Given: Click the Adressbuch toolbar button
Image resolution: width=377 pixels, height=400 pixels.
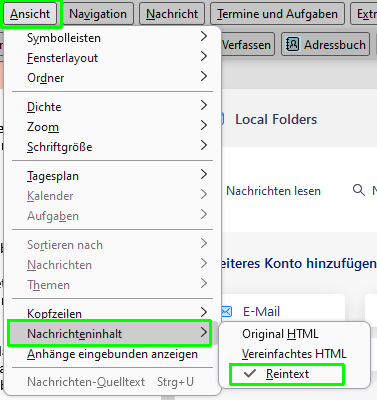Looking at the screenshot, I should (326, 44).
